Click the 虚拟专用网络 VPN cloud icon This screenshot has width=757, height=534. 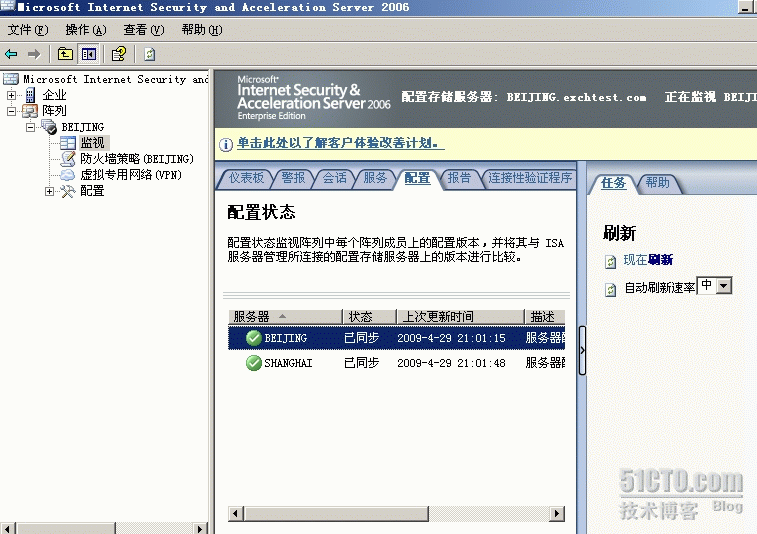(68, 175)
